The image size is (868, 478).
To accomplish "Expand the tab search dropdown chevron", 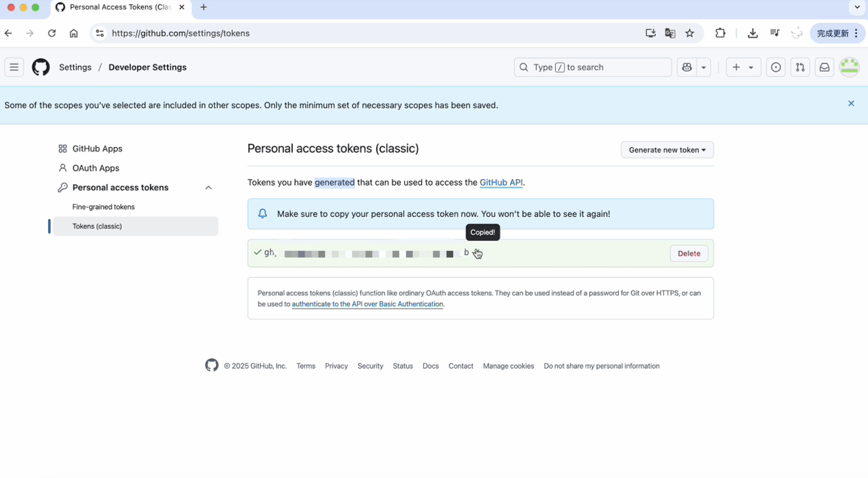I will point(857,7).
